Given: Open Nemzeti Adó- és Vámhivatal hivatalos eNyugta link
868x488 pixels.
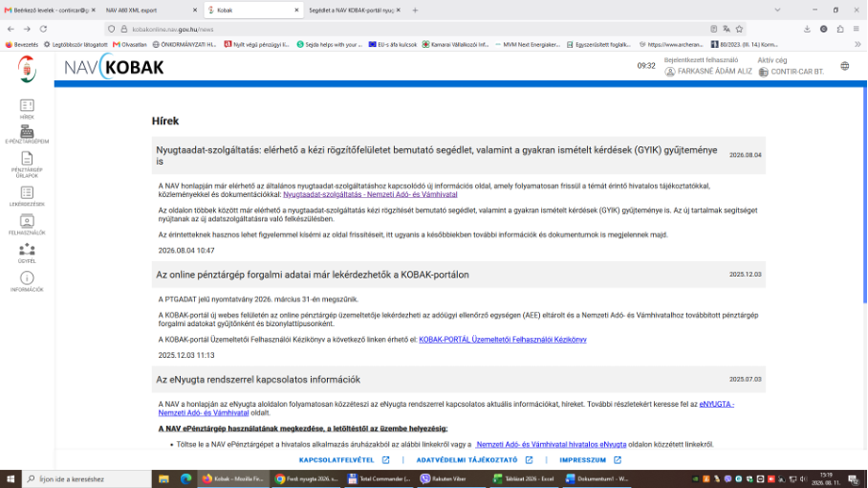Looking at the screenshot, I should click(551, 444).
